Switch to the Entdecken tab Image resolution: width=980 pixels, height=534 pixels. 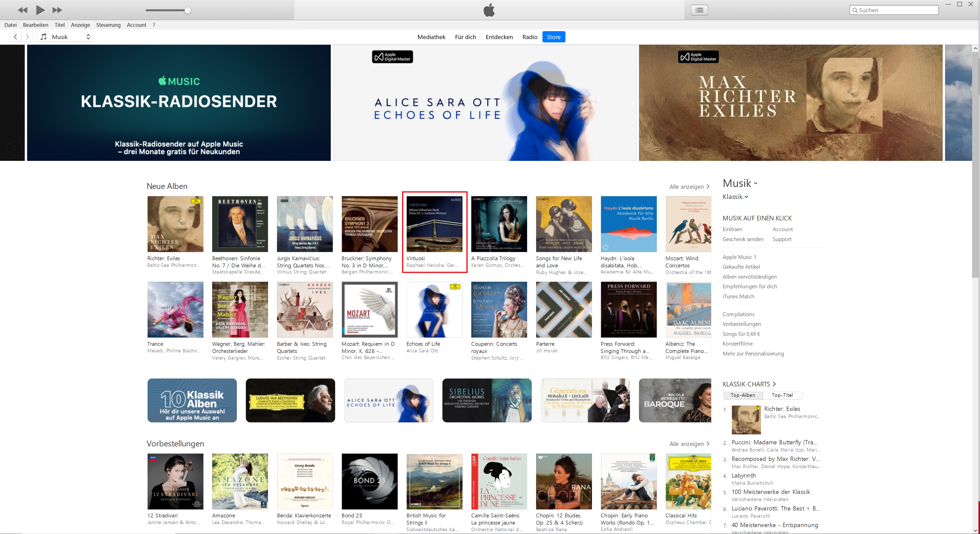499,37
